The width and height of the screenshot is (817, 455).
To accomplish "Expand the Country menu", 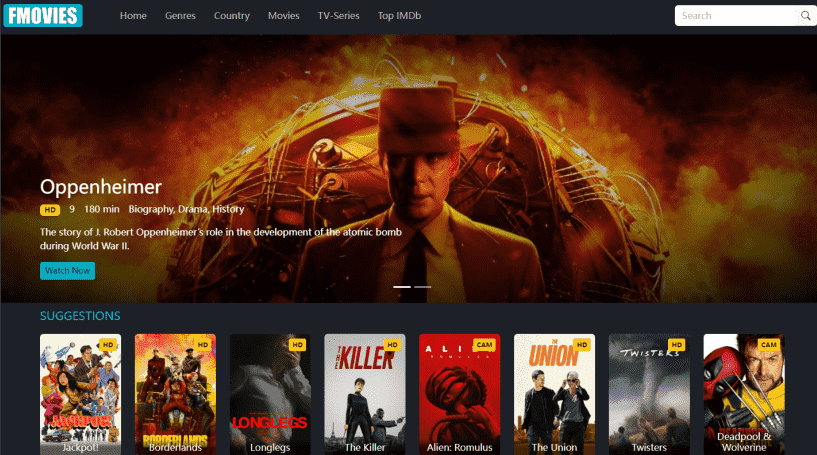I will (x=231, y=16).
